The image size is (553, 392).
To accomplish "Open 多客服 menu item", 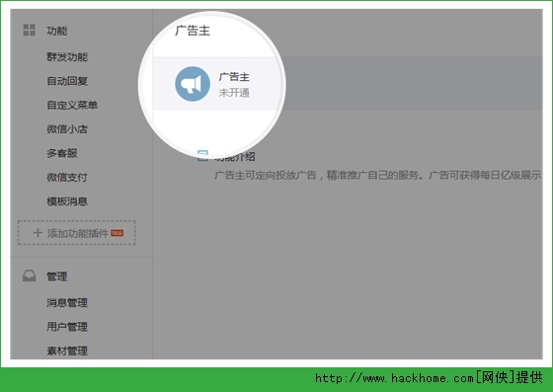I will (x=62, y=153).
